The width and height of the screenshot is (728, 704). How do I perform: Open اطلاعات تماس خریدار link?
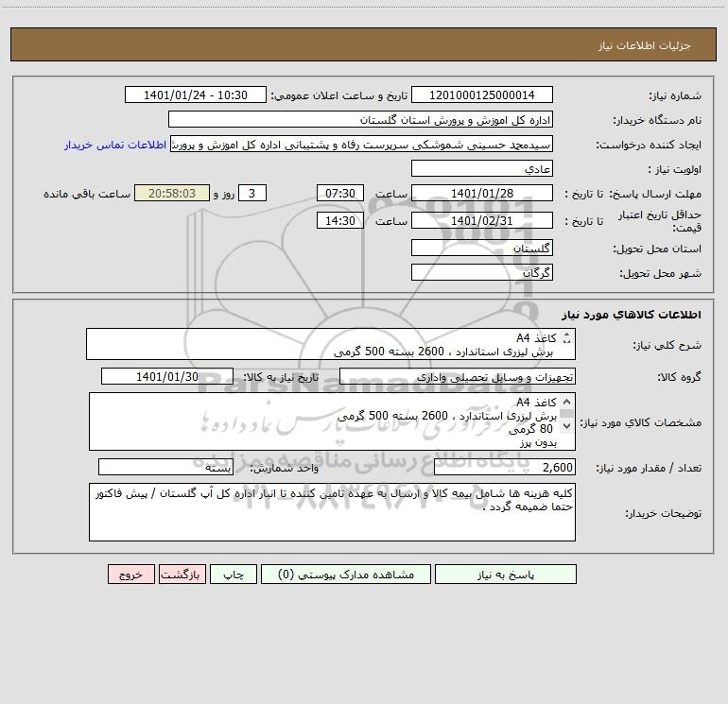[115, 145]
